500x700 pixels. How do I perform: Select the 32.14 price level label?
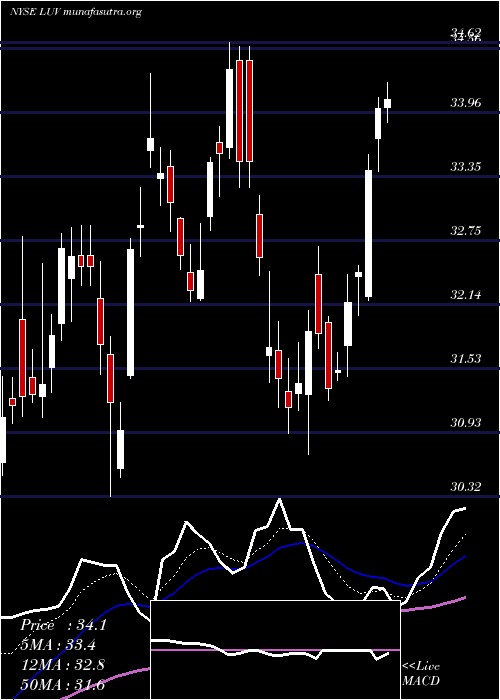(466, 295)
